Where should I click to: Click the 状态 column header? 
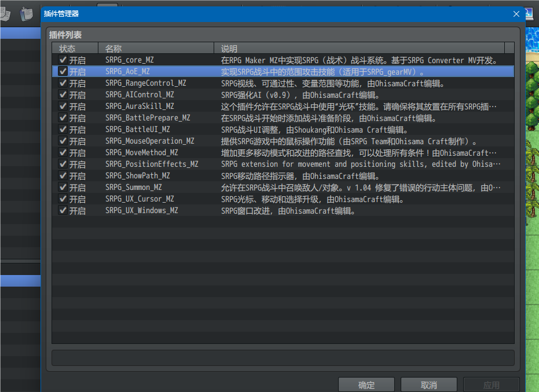point(75,48)
